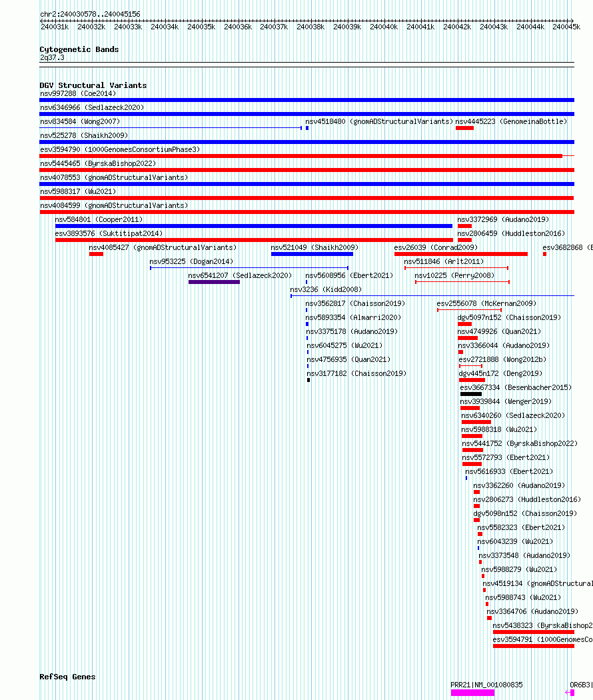Open nsv2806459 (Huddleston2016) variant
Screen dimensions: 593x700
coord(511,233)
